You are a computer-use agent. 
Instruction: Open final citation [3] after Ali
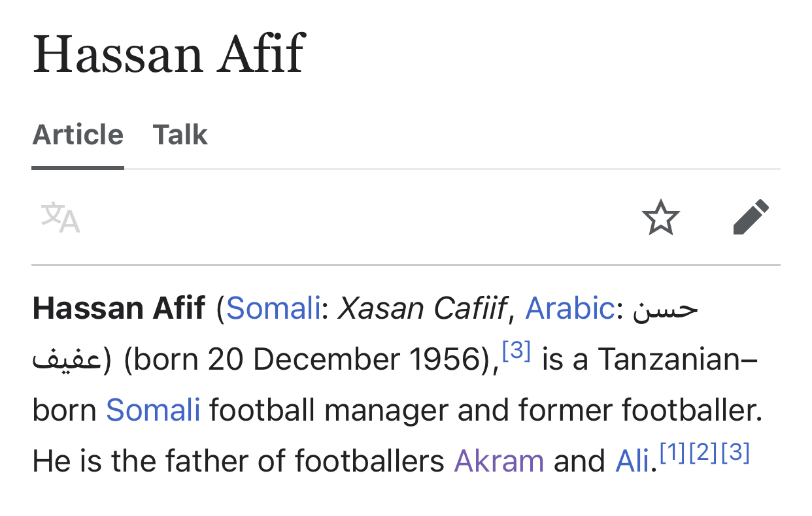[x=735, y=453]
